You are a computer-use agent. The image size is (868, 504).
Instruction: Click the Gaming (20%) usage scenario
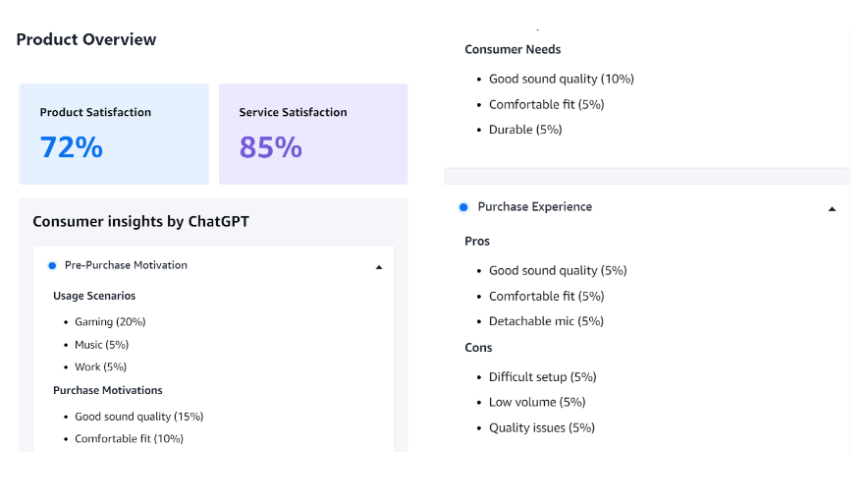coord(110,322)
